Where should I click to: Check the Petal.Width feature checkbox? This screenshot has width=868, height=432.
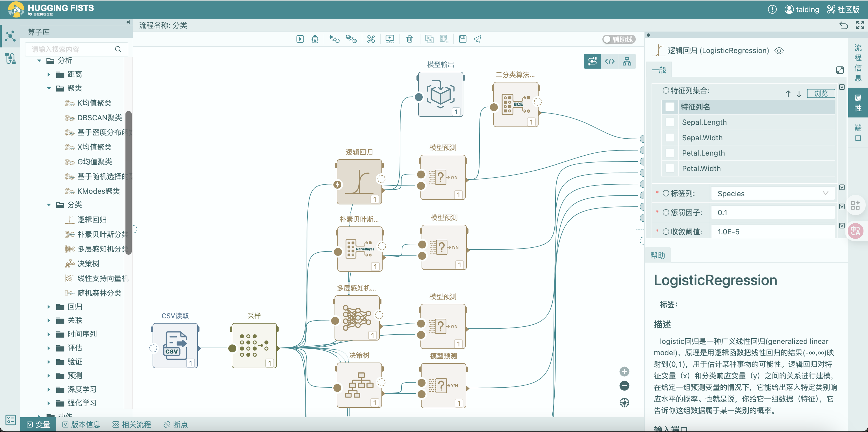(670, 168)
